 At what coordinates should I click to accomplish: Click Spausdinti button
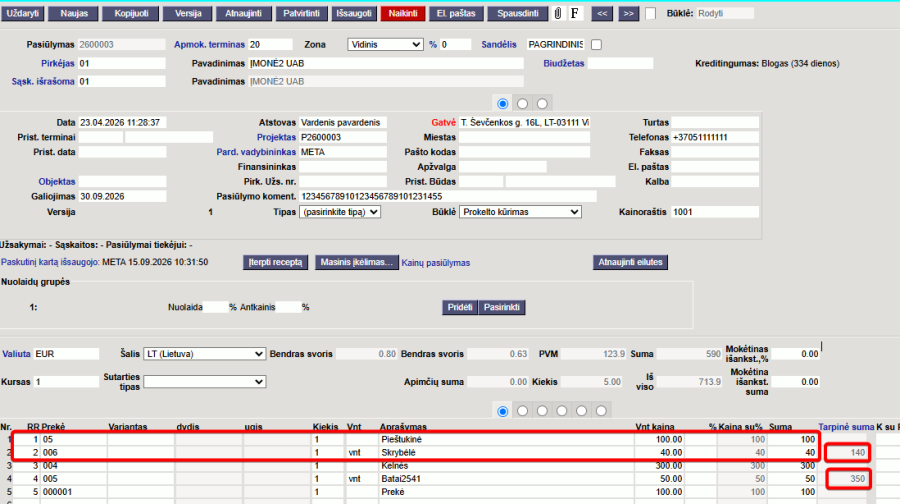pyautogui.click(x=518, y=13)
